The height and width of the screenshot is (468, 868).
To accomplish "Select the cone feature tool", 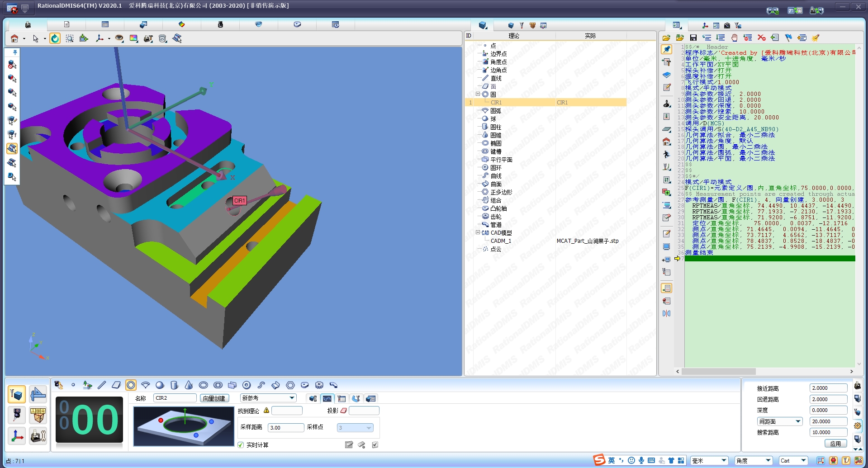I will click(189, 385).
